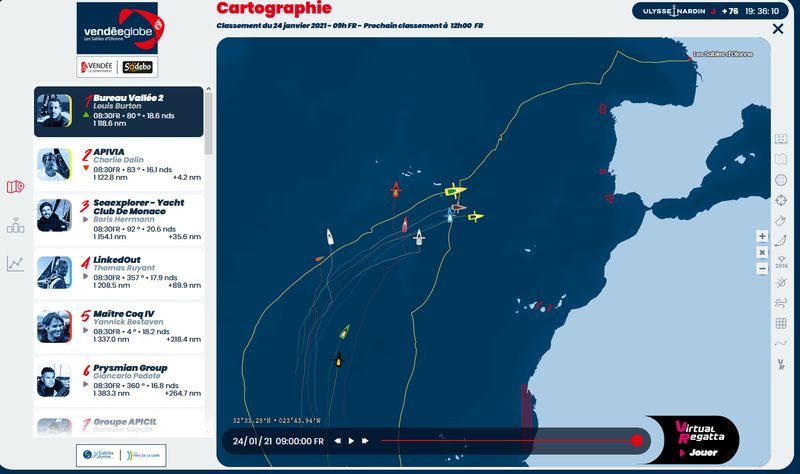Image resolution: width=800 pixels, height=474 pixels.
Task: Zoom out of the map with the minus button
Action: coord(762,268)
